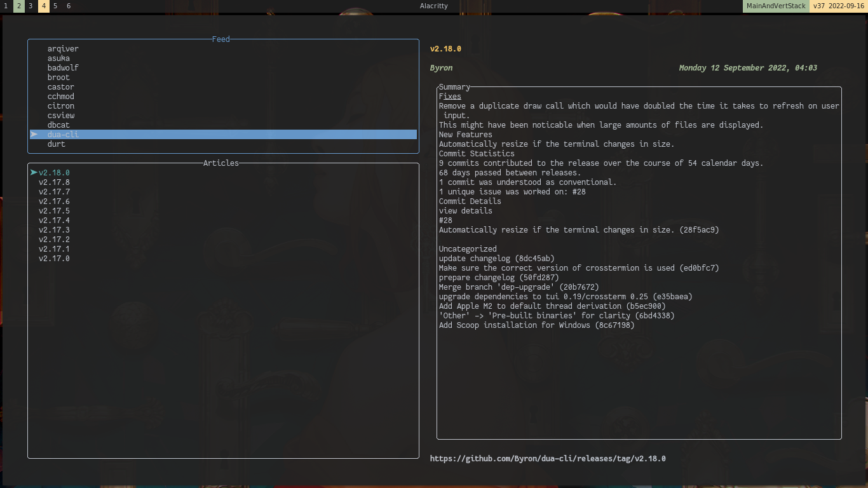The height and width of the screenshot is (488, 868).
Task: Open article v2.17.8
Action: 54,182
